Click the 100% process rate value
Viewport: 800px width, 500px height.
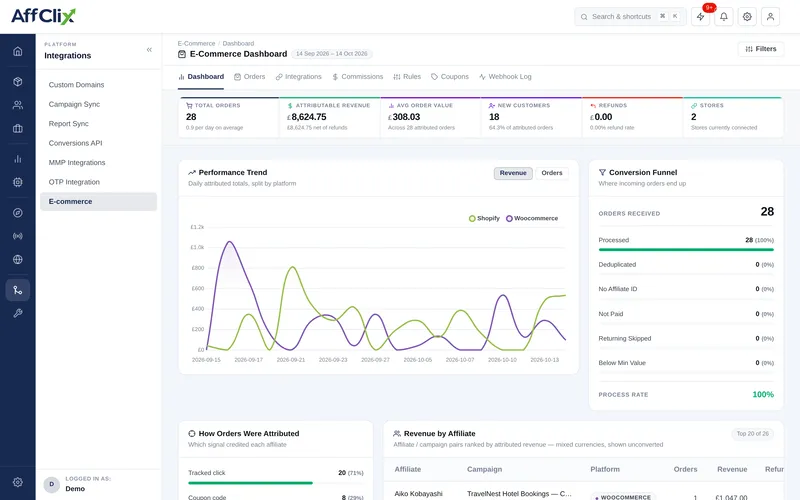click(763, 394)
